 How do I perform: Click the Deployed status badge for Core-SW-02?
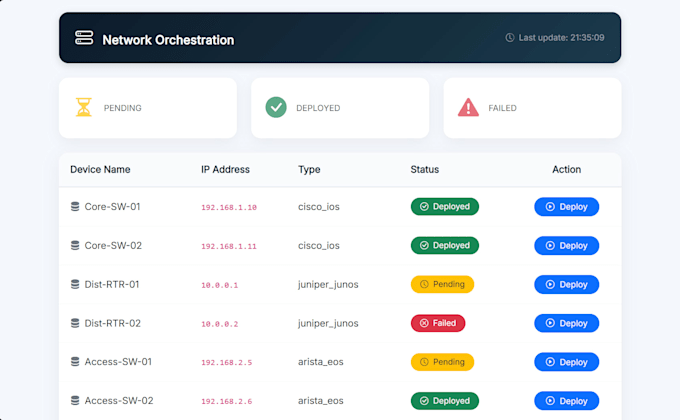coord(445,246)
